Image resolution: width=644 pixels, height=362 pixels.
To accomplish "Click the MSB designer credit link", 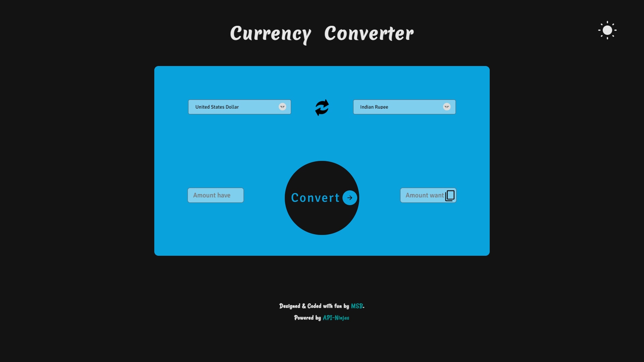I will (x=357, y=306).
